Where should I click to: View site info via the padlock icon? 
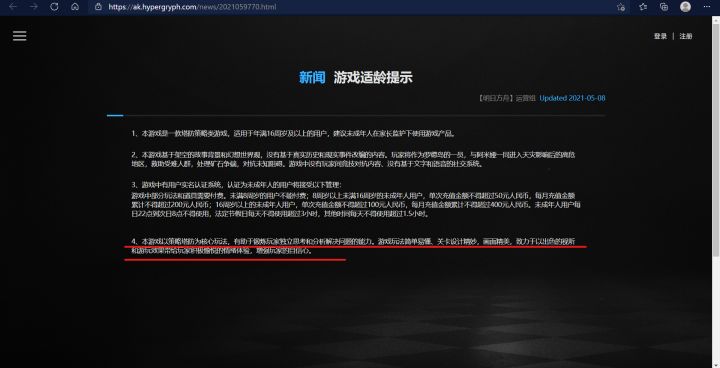pyautogui.click(x=98, y=7)
